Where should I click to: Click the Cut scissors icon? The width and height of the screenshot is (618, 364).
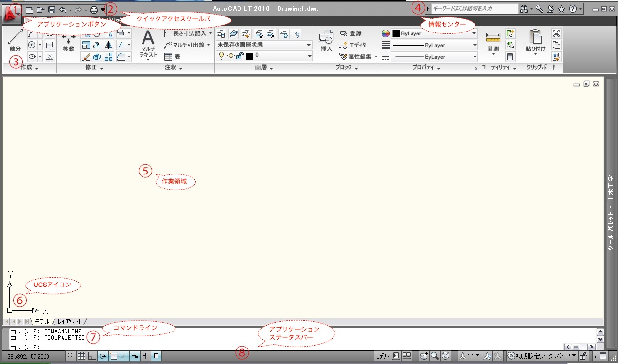click(x=556, y=33)
